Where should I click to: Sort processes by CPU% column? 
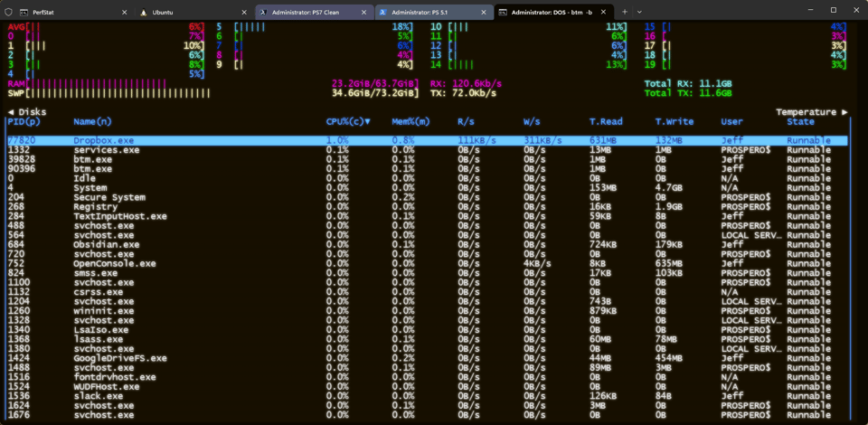click(348, 121)
